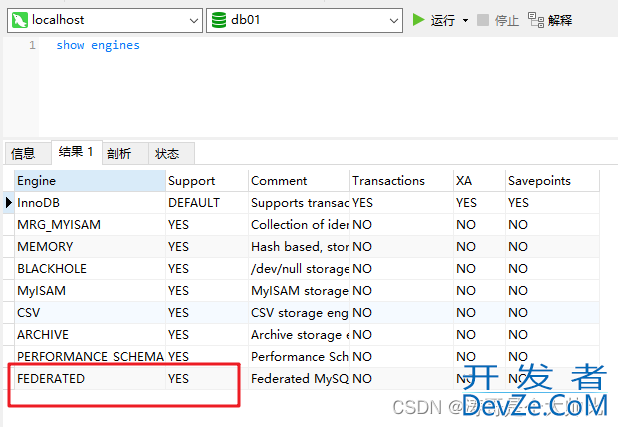The width and height of the screenshot is (618, 427).
Task: Click the MRG_MYISAM engine cell
Action: tap(90, 225)
